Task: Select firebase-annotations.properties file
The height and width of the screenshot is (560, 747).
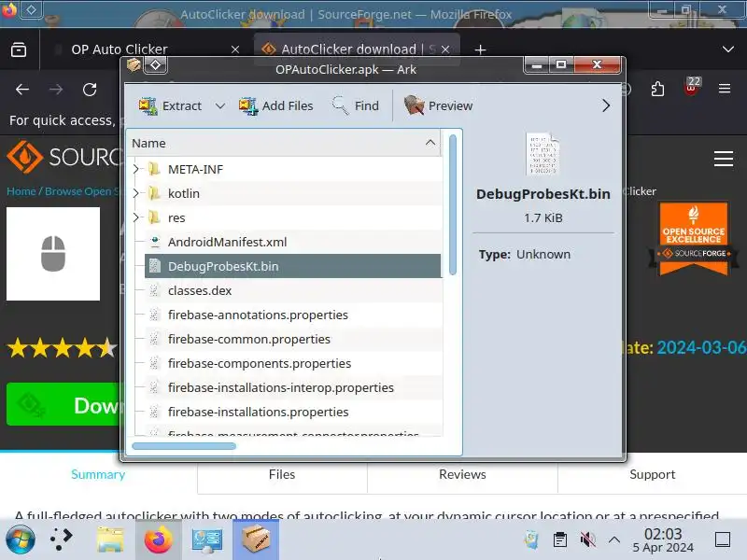Action: 293,315
